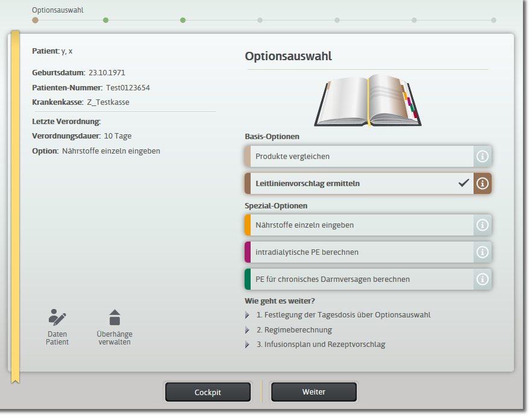Click last grey progress step dot
This screenshot has width=532, height=418.
tap(493, 20)
